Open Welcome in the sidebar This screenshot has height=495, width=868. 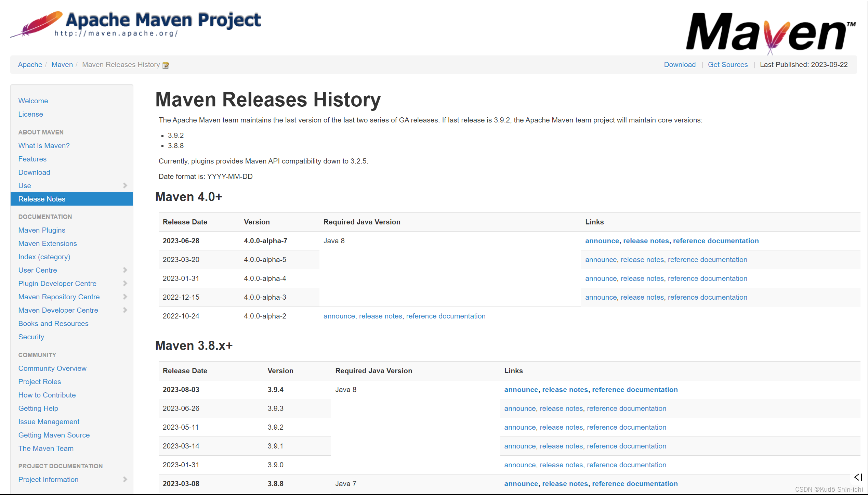(x=33, y=101)
